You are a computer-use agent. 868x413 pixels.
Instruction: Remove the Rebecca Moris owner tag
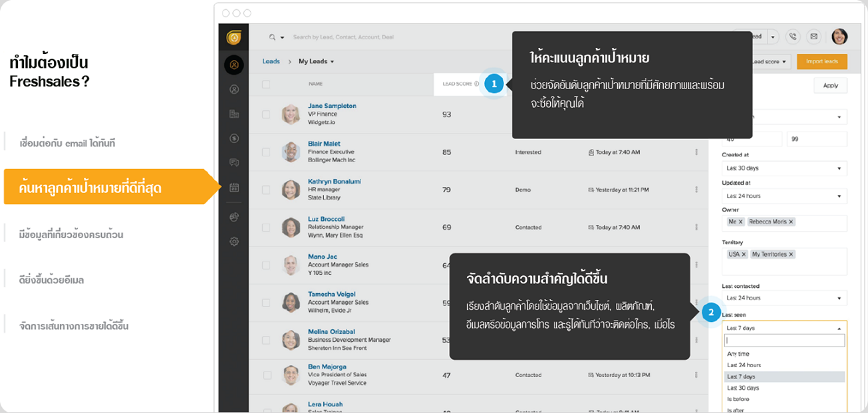coord(791,222)
